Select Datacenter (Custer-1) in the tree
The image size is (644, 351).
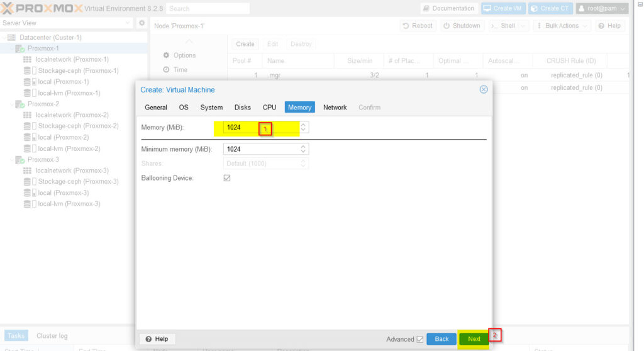[50, 37]
